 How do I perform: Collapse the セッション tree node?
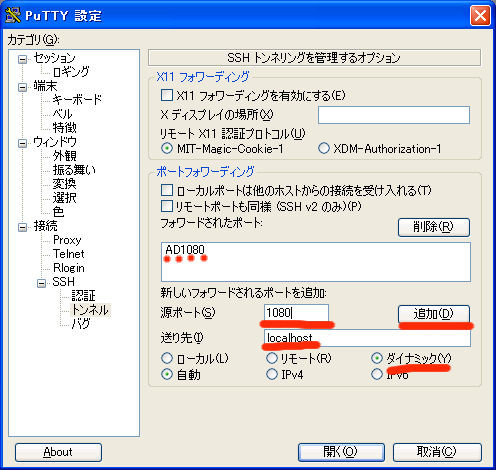(x=22, y=59)
